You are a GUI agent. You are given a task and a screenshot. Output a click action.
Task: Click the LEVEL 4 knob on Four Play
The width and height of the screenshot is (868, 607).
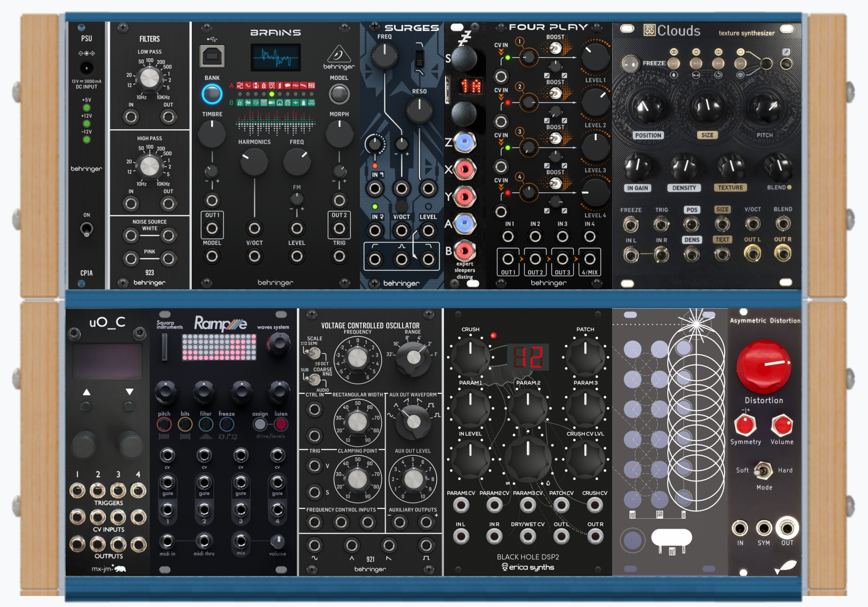595,192
